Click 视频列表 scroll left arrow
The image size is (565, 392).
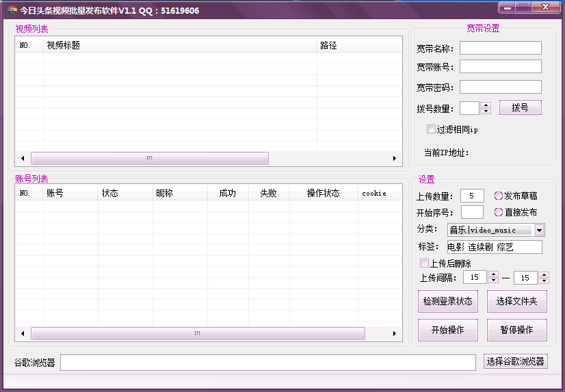coord(23,158)
